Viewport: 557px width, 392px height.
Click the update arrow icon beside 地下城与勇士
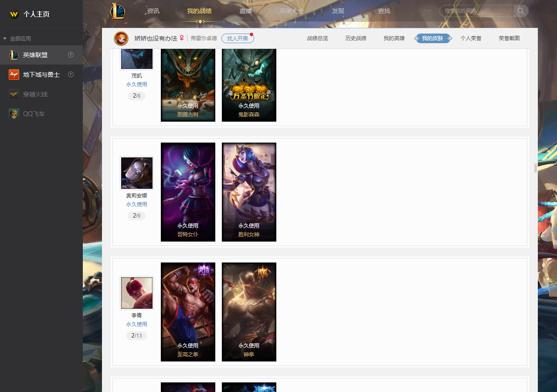[71, 75]
